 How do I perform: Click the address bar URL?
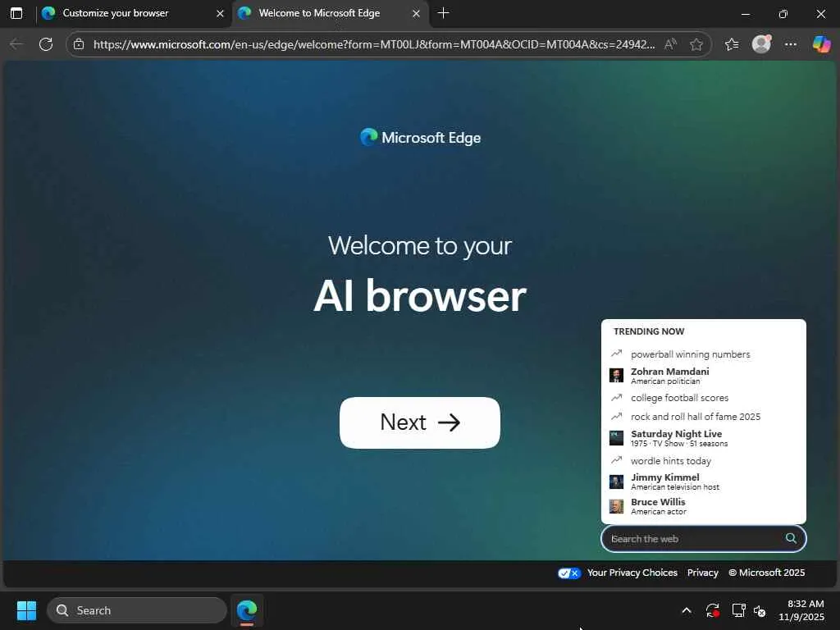[374, 44]
